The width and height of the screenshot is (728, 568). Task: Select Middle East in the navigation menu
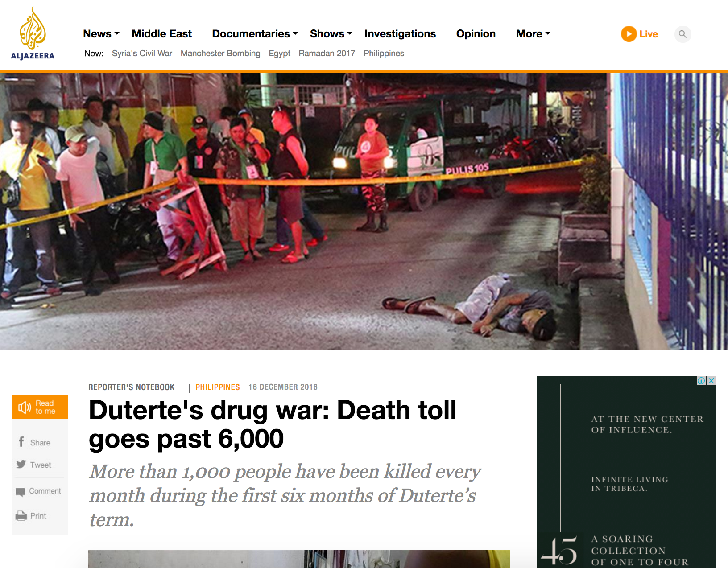point(161,34)
